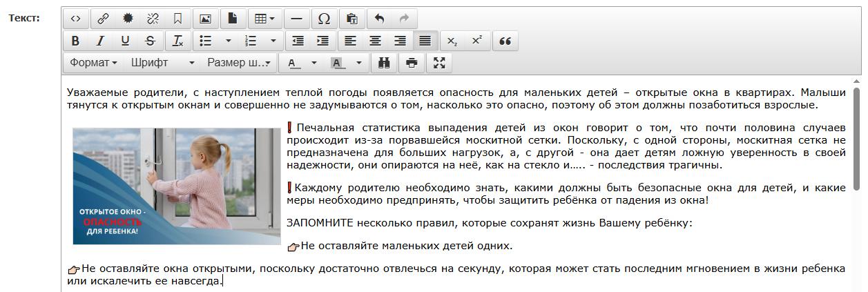Click the undo button
This screenshot has height=292, width=868.
pos(379,19)
